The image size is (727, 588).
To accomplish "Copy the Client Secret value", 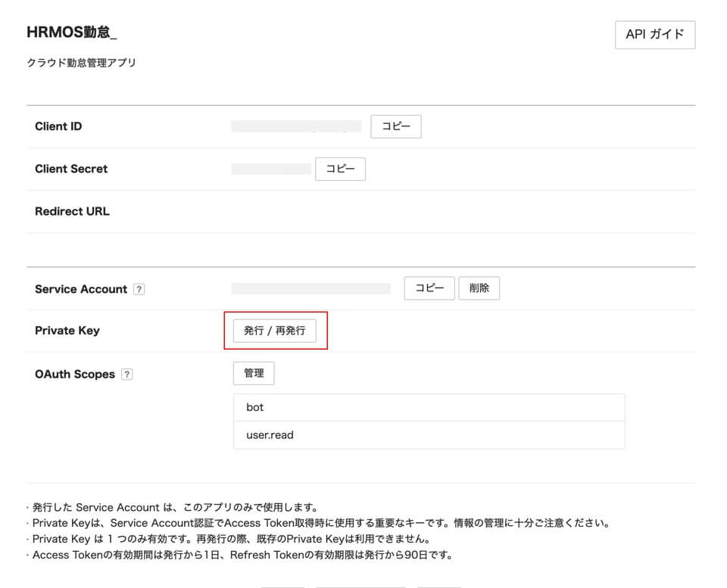I will coord(340,169).
